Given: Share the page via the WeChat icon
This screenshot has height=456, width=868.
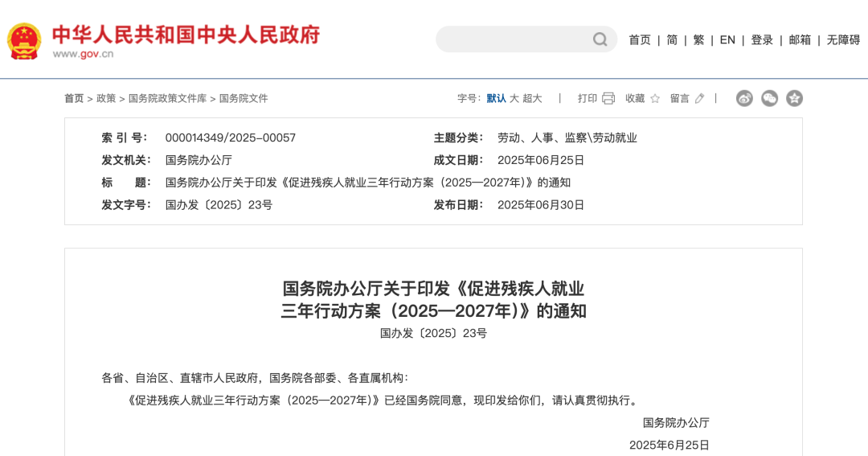Looking at the screenshot, I should point(769,98).
